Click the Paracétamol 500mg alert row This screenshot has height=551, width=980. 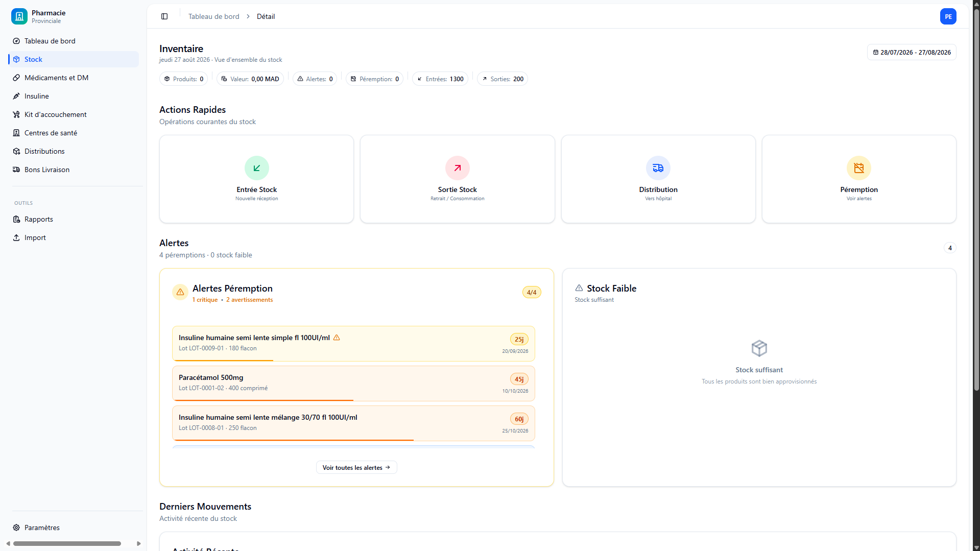[x=353, y=384]
